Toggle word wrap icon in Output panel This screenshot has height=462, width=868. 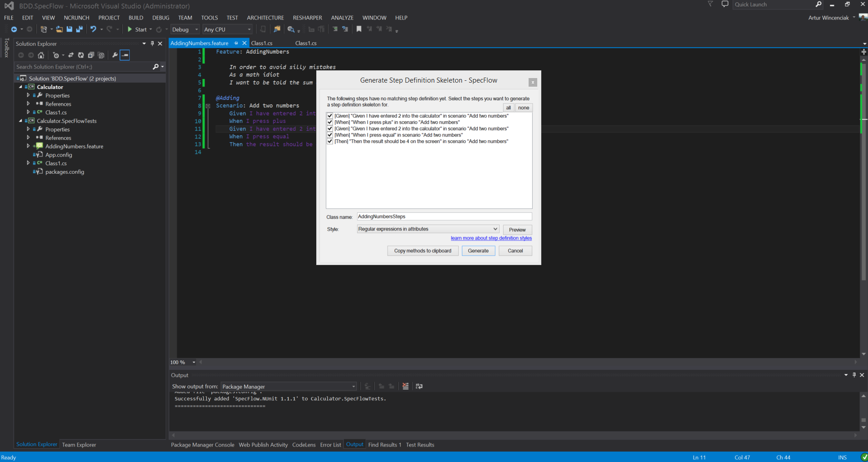pos(419,386)
